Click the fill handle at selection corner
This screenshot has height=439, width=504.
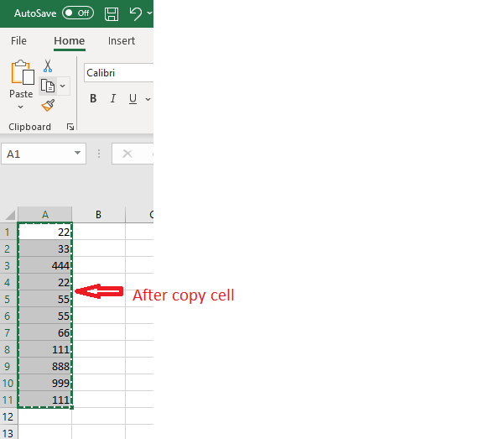tap(71, 407)
